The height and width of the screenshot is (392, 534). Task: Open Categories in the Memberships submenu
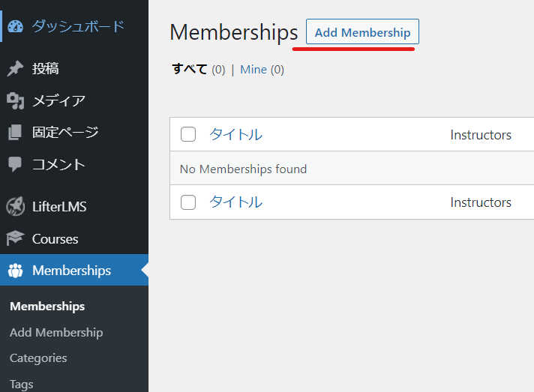(38, 358)
